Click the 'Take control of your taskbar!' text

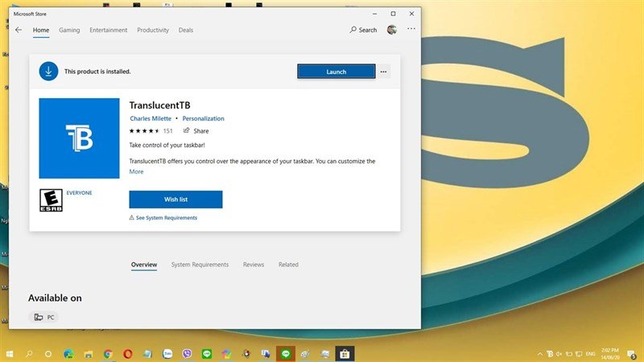[x=167, y=145]
